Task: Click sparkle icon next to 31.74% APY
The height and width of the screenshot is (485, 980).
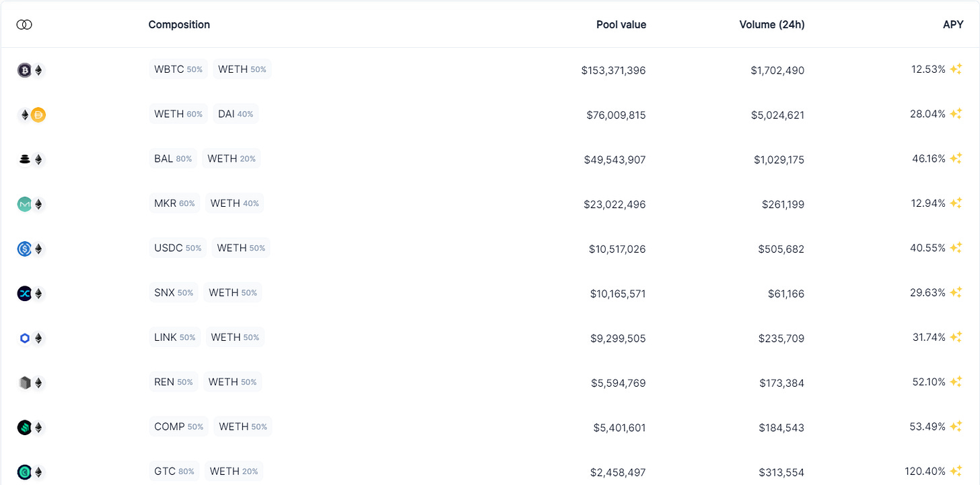Action: [956, 337]
